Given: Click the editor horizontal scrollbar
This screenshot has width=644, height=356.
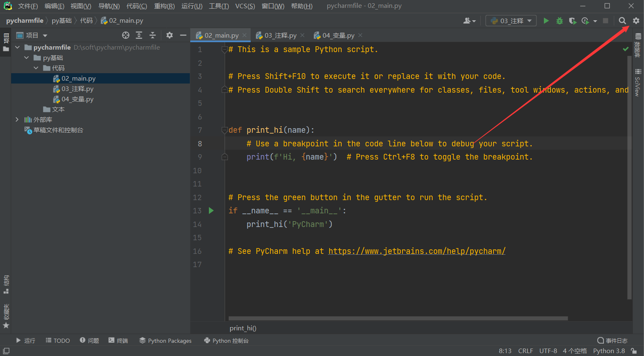Looking at the screenshot, I should pyautogui.click(x=398, y=318).
